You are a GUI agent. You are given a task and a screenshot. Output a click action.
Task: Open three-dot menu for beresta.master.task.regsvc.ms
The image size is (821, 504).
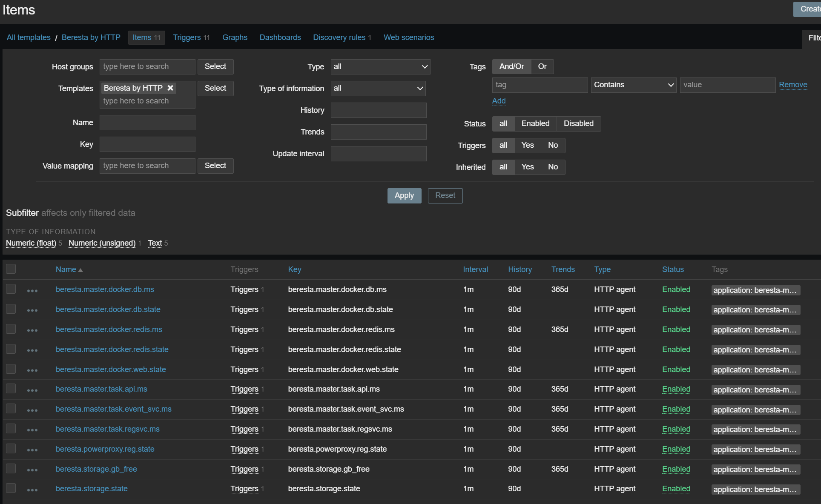pyautogui.click(x=32, y=430)
